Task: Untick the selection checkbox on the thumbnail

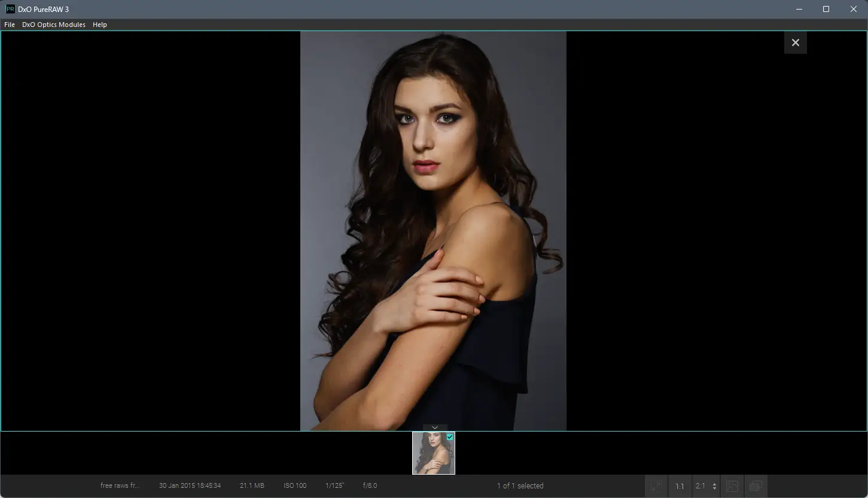Action: [450, 437]
